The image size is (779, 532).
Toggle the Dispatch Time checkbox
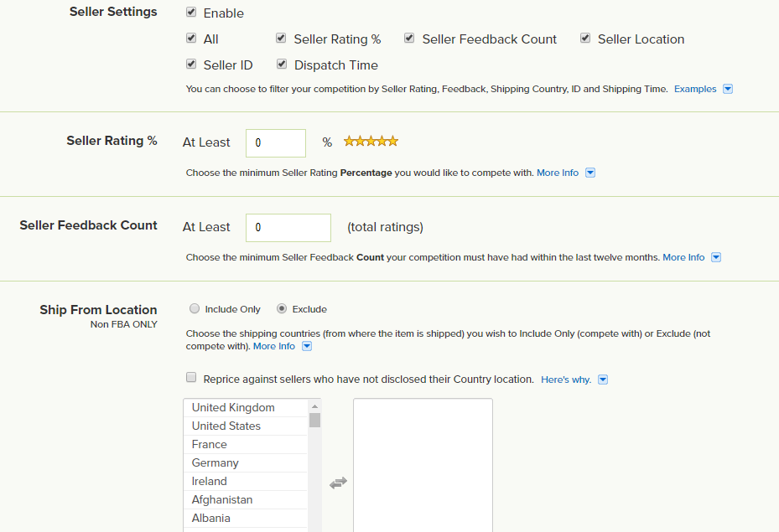click(x=282, y=65)
